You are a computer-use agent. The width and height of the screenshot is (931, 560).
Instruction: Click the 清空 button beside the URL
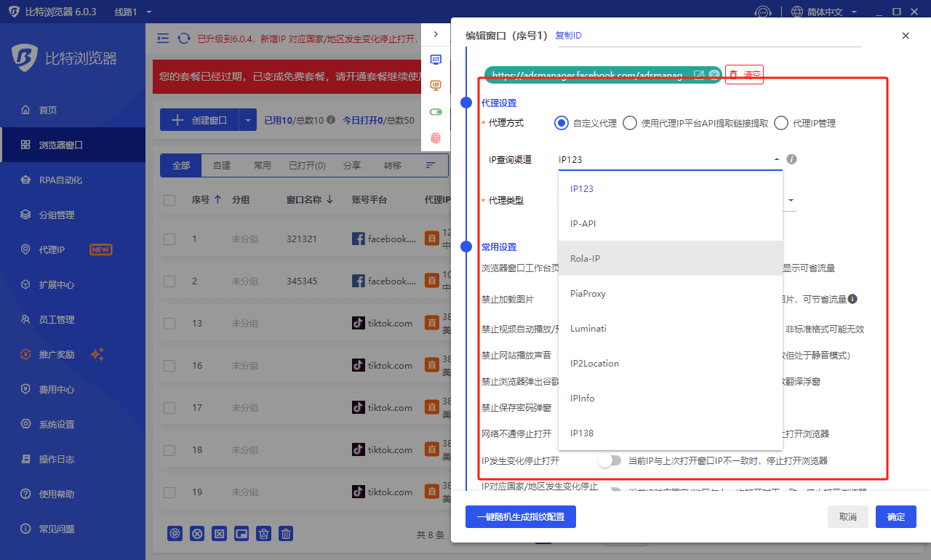click(744, 74)
